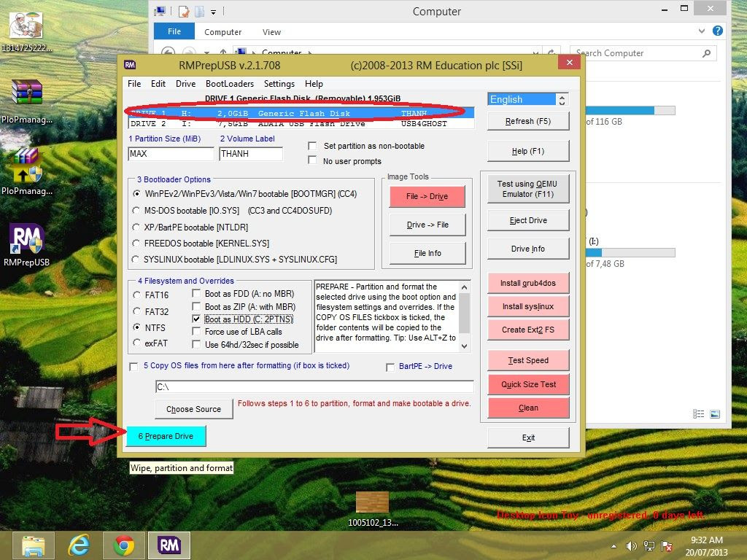This screenshot has width=747, height=560.
Task: Activate the RMPrepUSB taskbar button
Action: [x=169, y=545]
